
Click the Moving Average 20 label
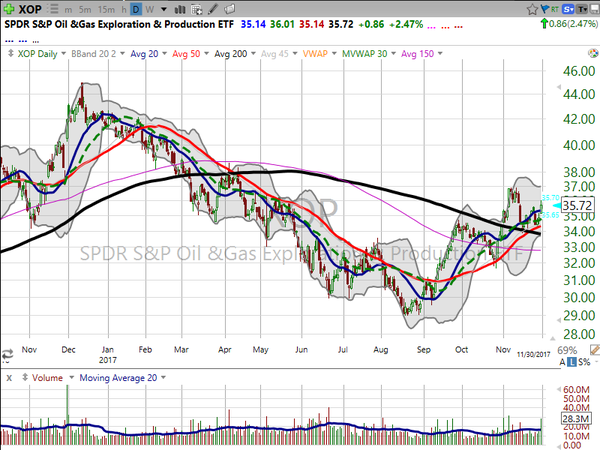118,378
